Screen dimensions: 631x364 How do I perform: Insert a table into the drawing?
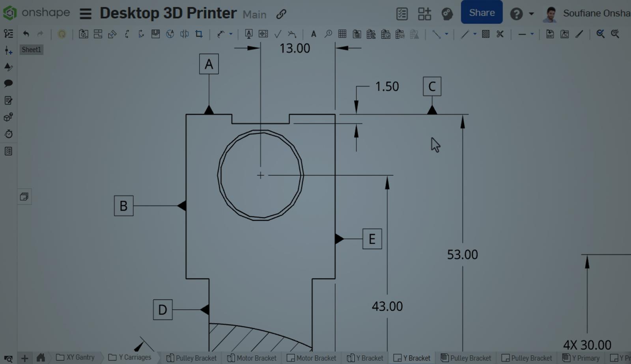point(342,34)
